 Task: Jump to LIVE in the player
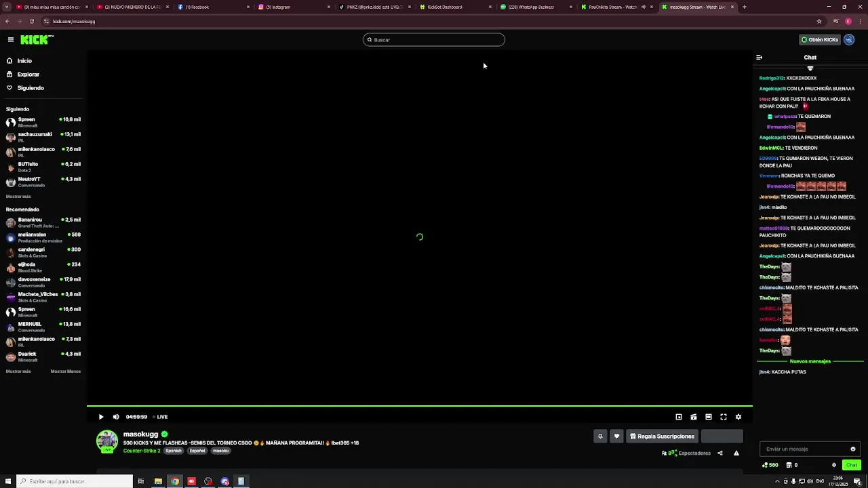pos(160,417)
